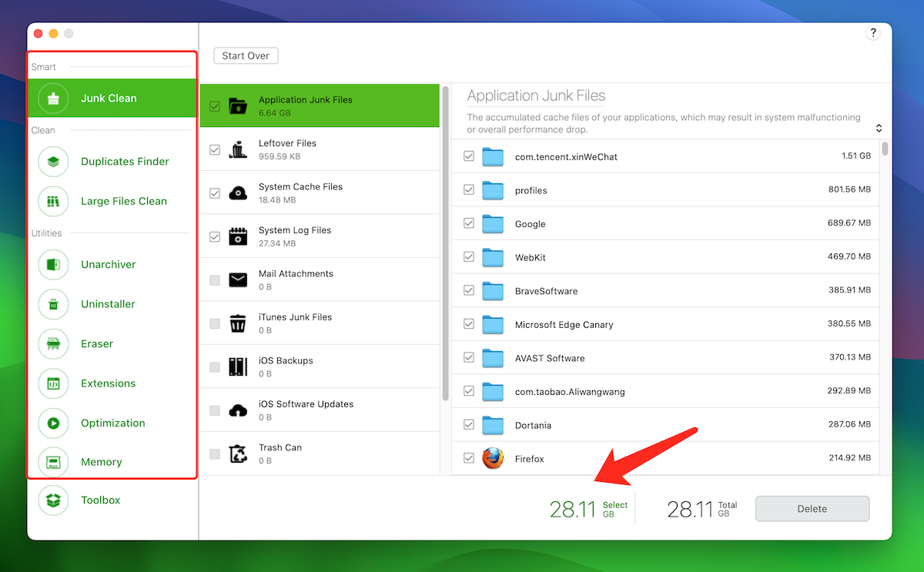This screenshot has width=924, height=572.
Task: Click the Eraser shredder icon
Action: point(53,343)
